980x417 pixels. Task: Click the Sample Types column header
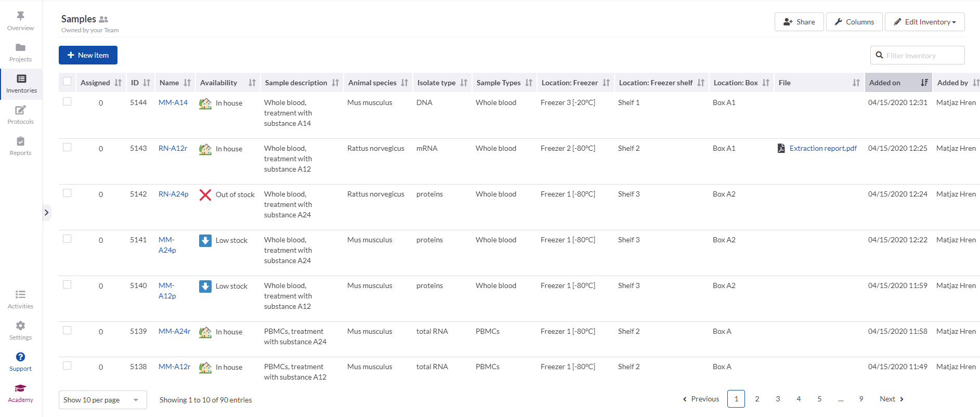[504, 83]
